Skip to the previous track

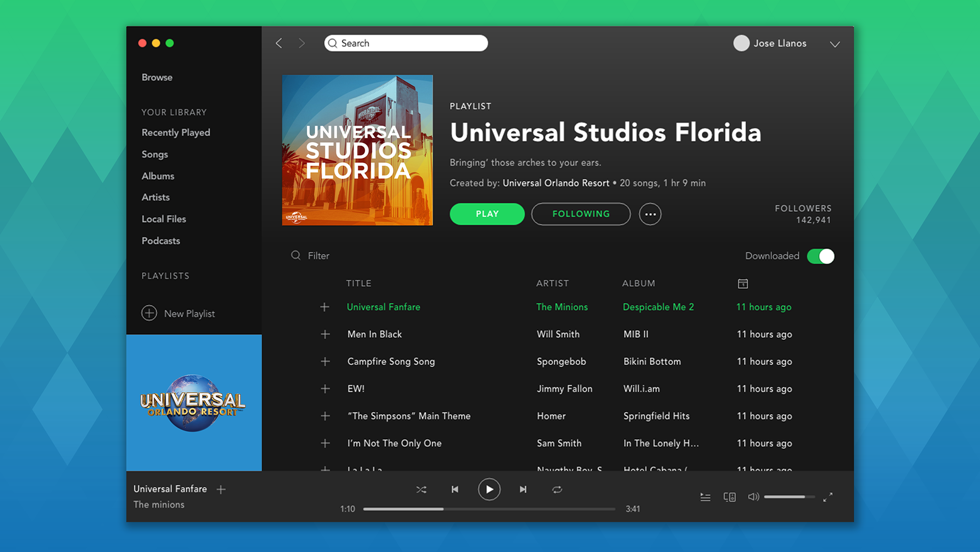(455, 490)
